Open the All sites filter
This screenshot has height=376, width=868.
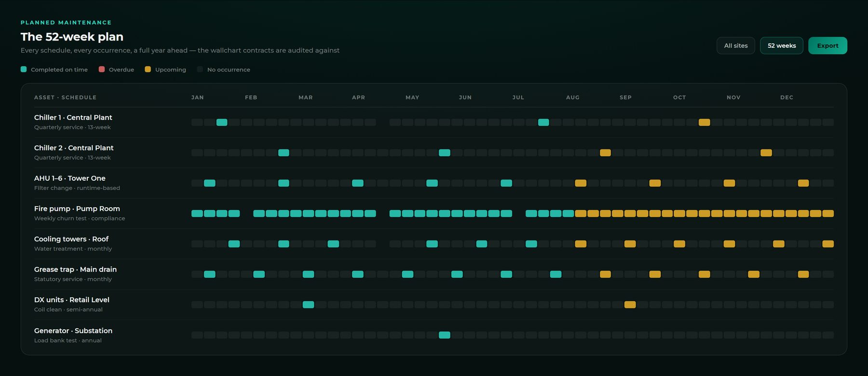(x=735, y=46)
